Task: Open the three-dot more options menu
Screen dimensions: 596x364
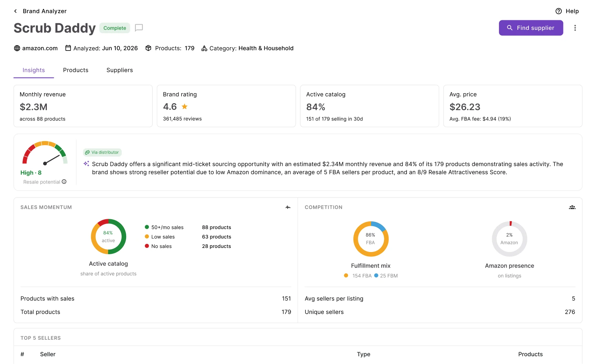Action: coord(575,28)
